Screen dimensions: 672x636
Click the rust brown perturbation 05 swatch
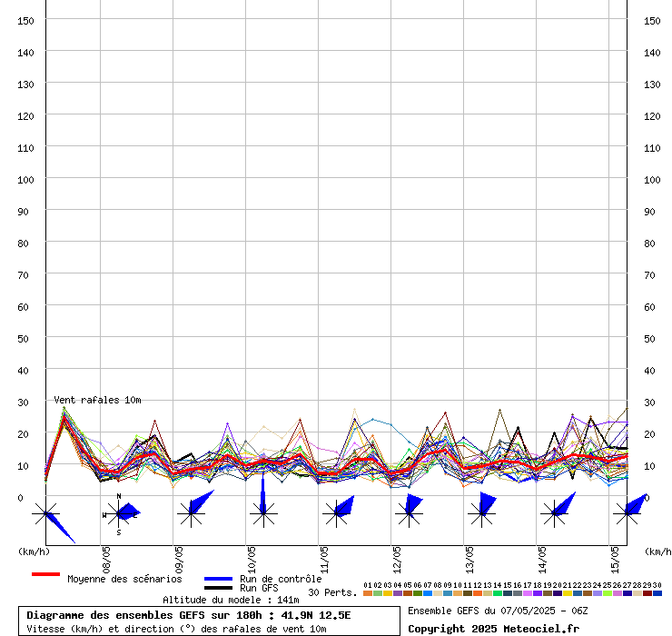tap(408, 593)
